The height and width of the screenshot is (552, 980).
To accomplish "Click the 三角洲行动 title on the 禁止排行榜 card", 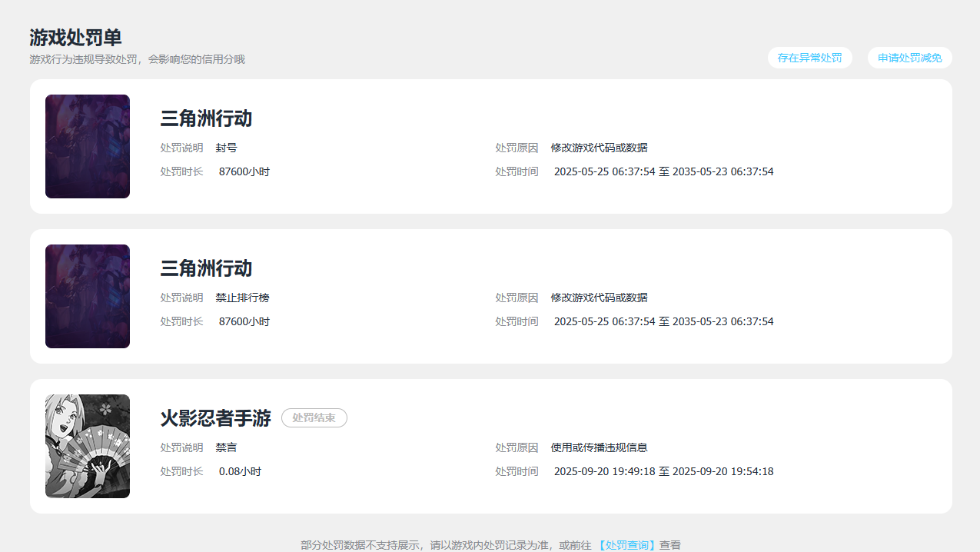I will coord(206,268).
